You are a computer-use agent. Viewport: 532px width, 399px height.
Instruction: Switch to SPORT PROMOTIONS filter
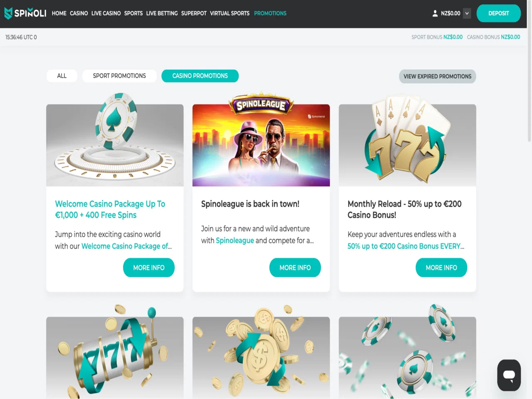tap(119, 76)
